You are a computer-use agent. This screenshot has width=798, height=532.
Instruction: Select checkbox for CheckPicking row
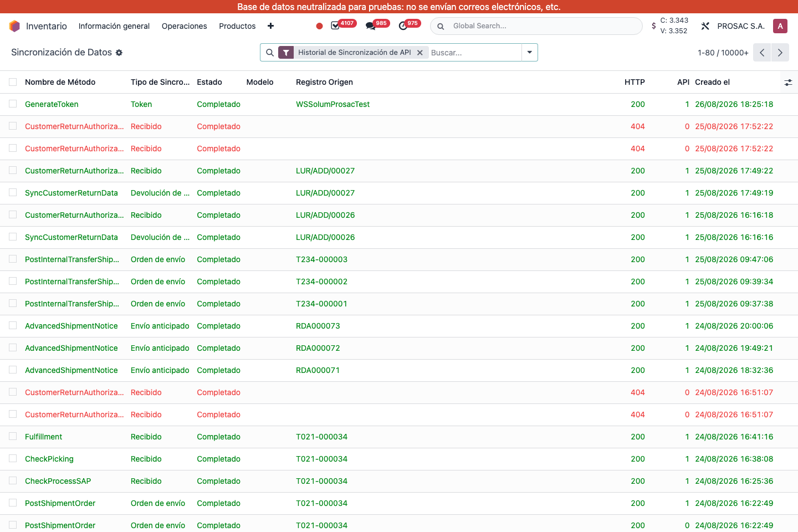coord(13,458)
